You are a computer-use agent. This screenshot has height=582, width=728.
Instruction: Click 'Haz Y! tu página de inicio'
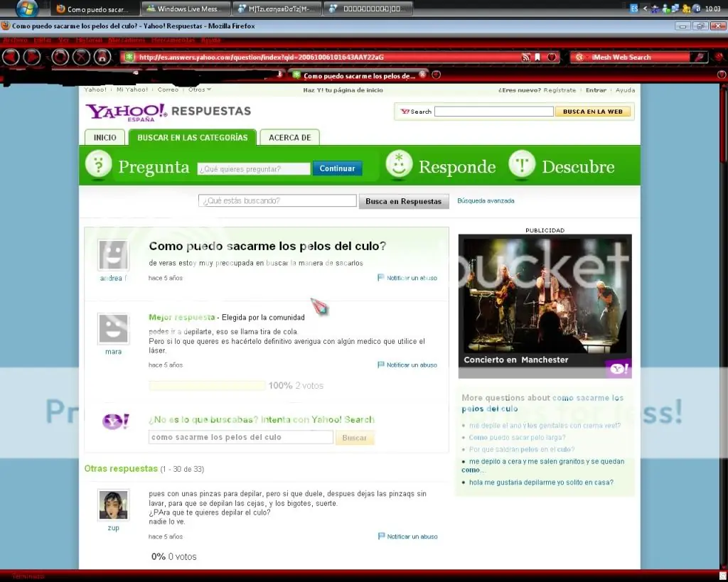(343, 90)
